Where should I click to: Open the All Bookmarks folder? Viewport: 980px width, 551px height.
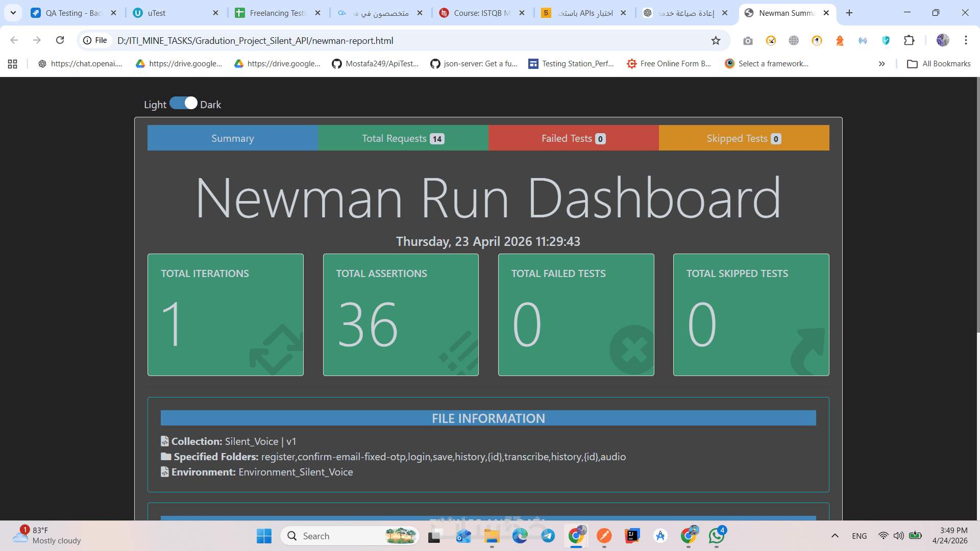(x=939, y=64)
